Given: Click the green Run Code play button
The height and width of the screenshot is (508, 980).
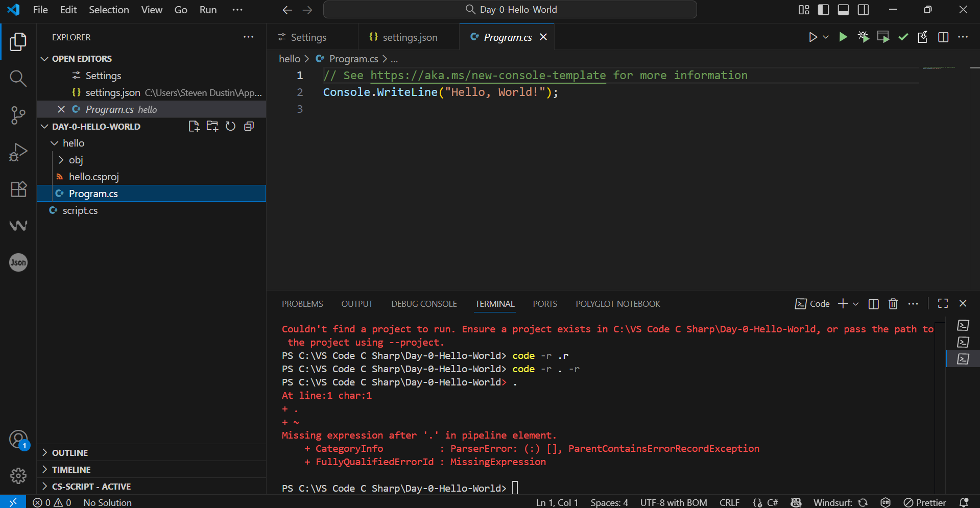Looking at the screenshot, I should click(x=843, y=37).
